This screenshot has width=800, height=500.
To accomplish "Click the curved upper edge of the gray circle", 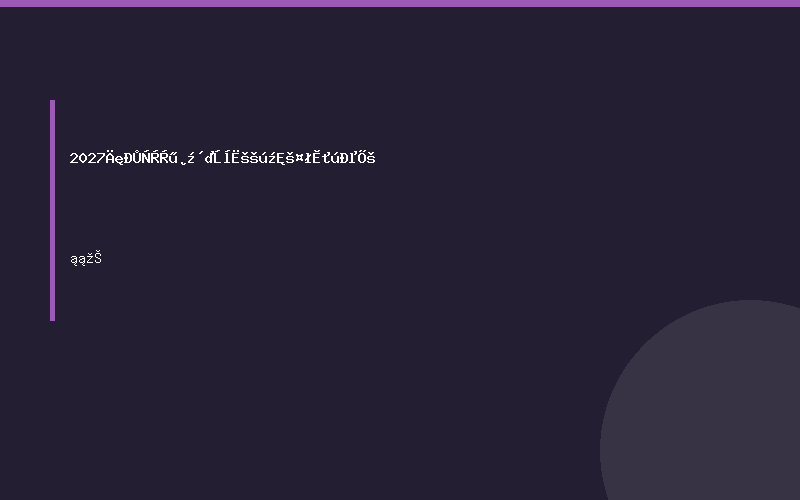I will click(x=750, y=302).
